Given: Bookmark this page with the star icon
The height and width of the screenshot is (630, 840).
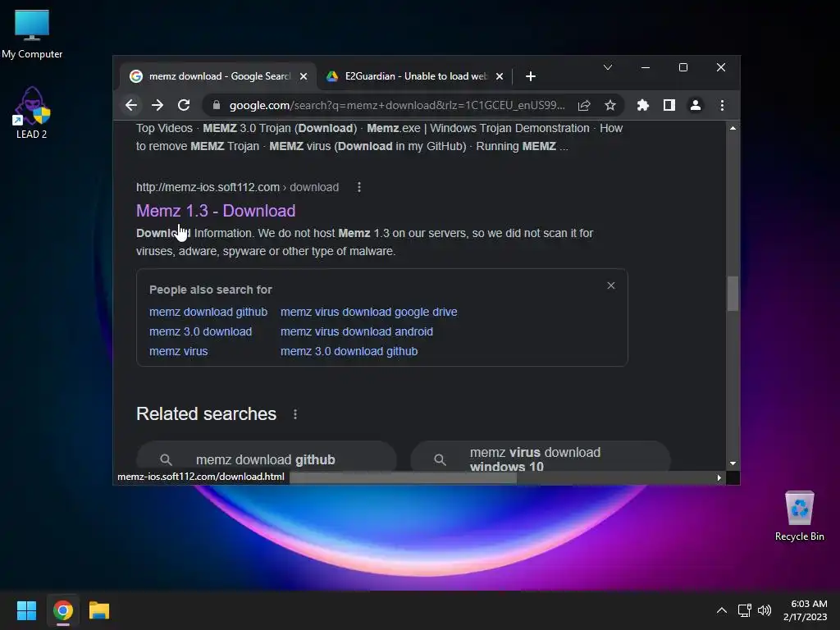Looking at the screenshot, I should tap(610, 106).
